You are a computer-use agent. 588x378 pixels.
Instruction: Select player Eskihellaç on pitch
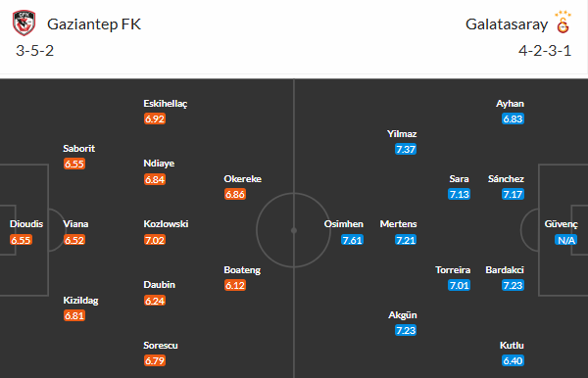click(x=166, y=104)
